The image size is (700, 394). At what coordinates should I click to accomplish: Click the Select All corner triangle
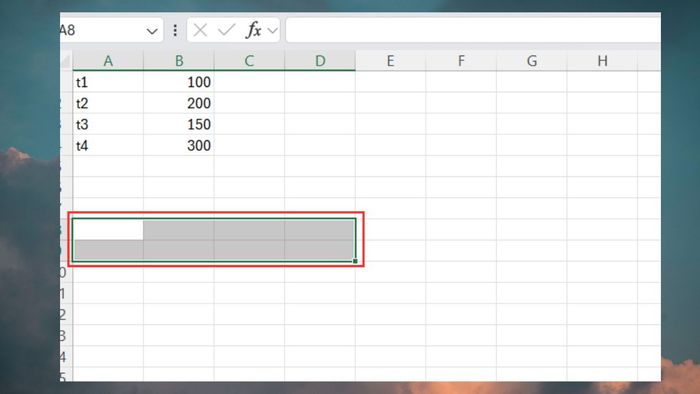(x=66, y=61)
